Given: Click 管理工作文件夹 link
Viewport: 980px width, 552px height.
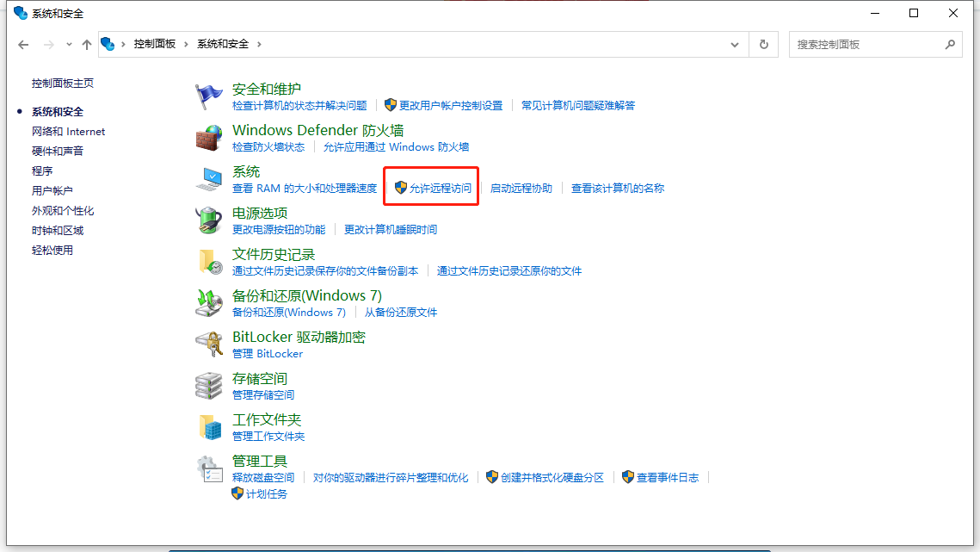Looking at the screenshot, I should coord(268,437).
